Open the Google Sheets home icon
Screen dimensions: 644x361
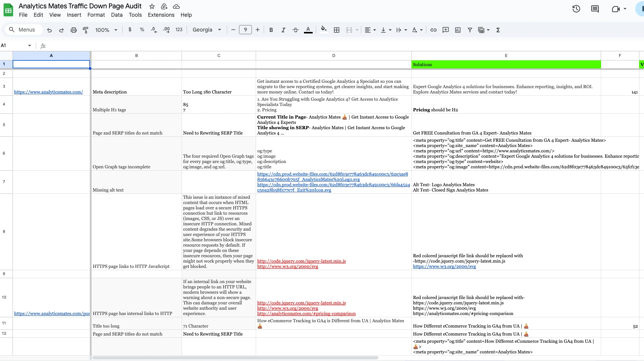coord(8,10)
